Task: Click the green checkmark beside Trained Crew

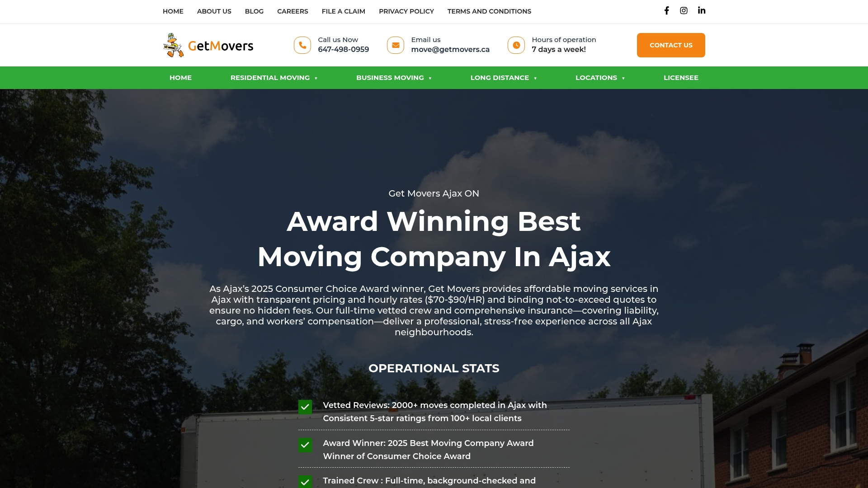Action: coord(305,482)
